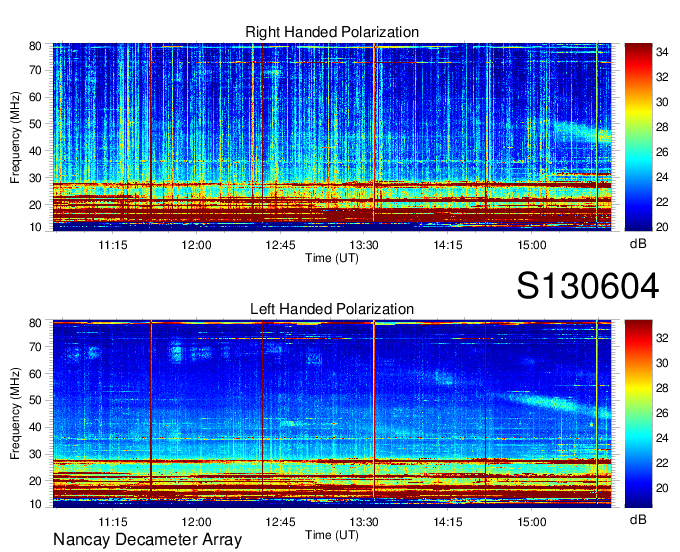
Task: Click the 12:45 tick on the top plot
Action: [x=280, y=245]
